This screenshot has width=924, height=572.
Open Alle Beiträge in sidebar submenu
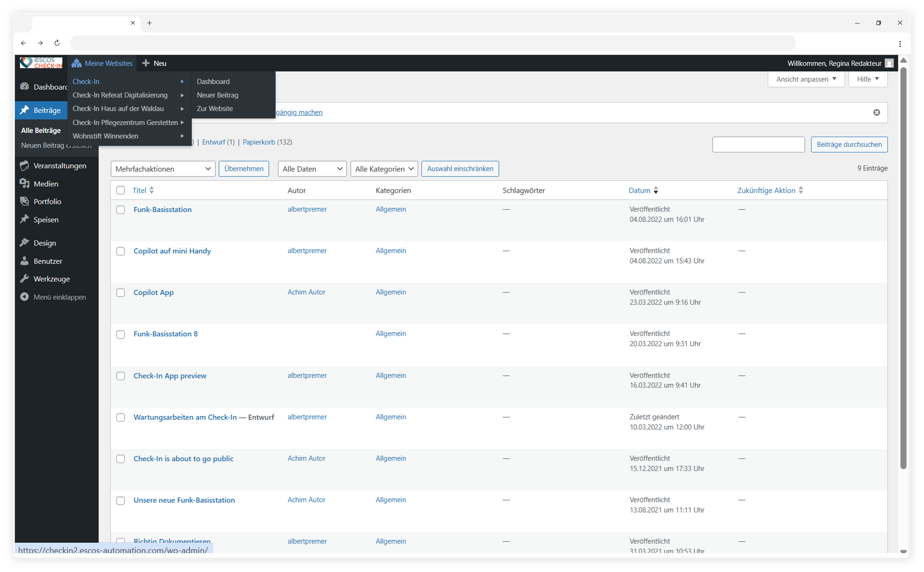41,130
